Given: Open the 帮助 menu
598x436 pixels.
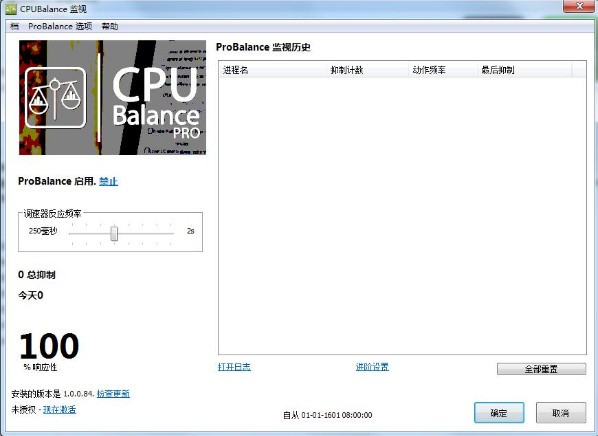Looking at the screenshot, I should click(x=110, y=26).
